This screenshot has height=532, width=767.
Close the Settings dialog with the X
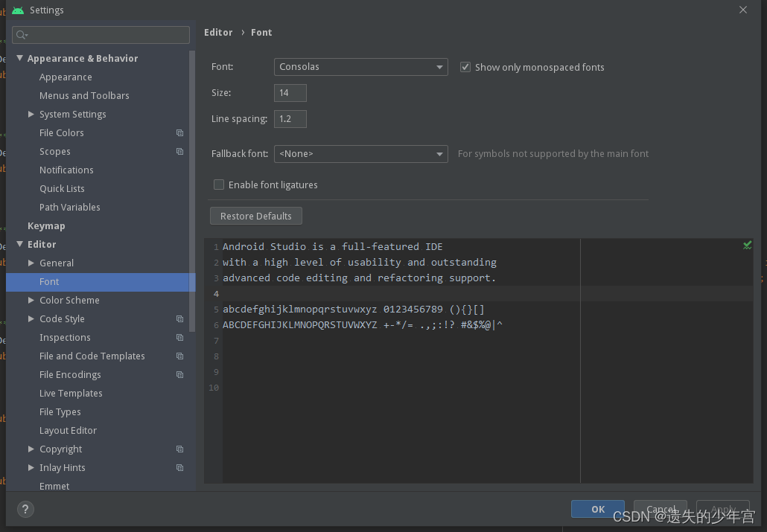743,10
